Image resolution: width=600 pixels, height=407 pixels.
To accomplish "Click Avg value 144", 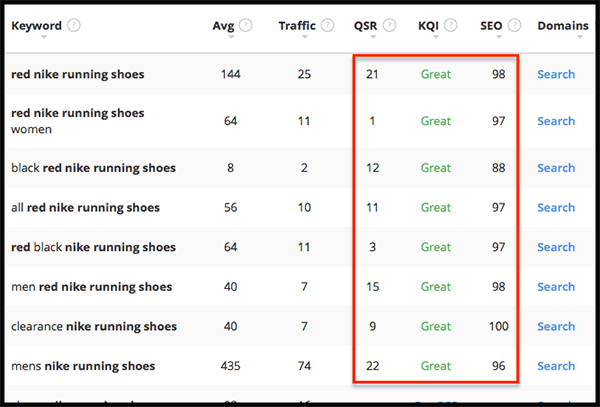I will pyautogui.click(x=230, y=74).
